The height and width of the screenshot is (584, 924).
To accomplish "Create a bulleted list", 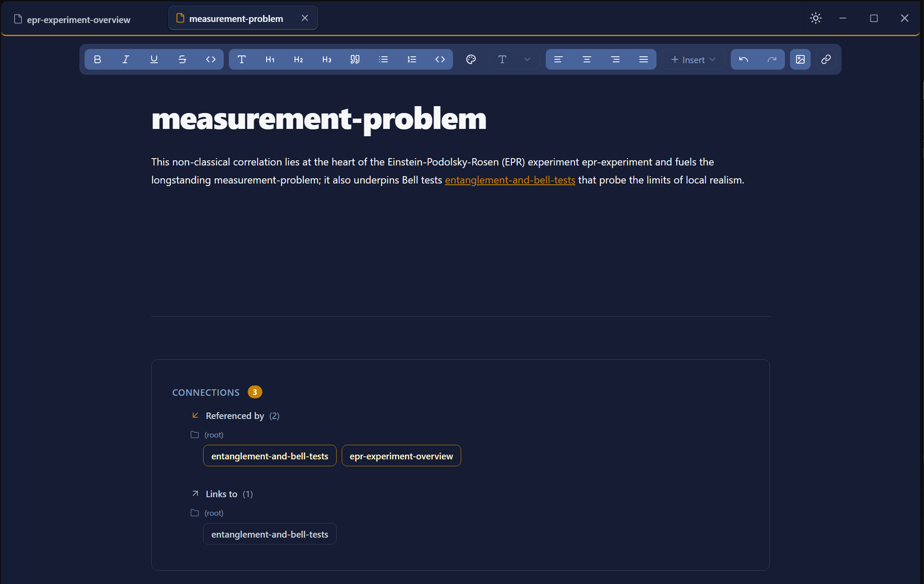I will (x=383, y=59).
